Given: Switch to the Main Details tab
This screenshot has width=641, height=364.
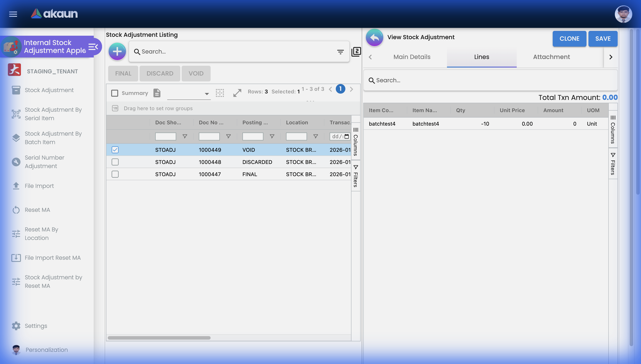Looking at the screenshot, I should [412, 57].
